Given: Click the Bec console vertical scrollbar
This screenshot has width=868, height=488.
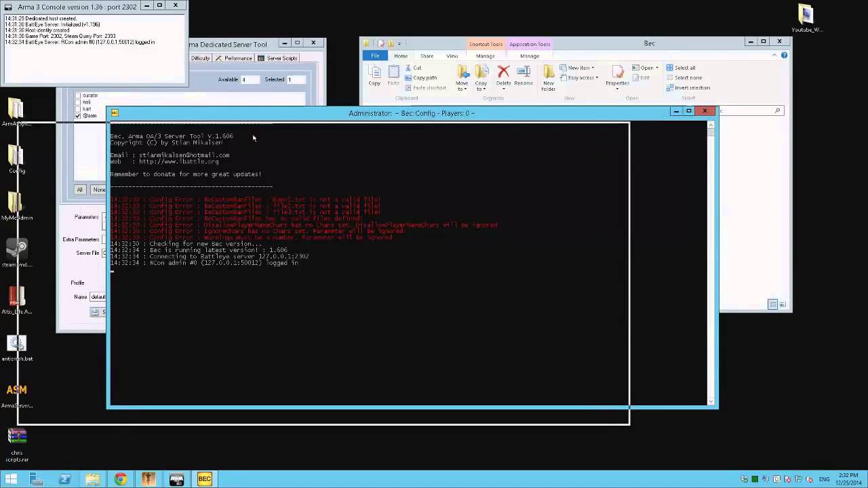Looking at the screenshot, I should click(x=711, y=264).
